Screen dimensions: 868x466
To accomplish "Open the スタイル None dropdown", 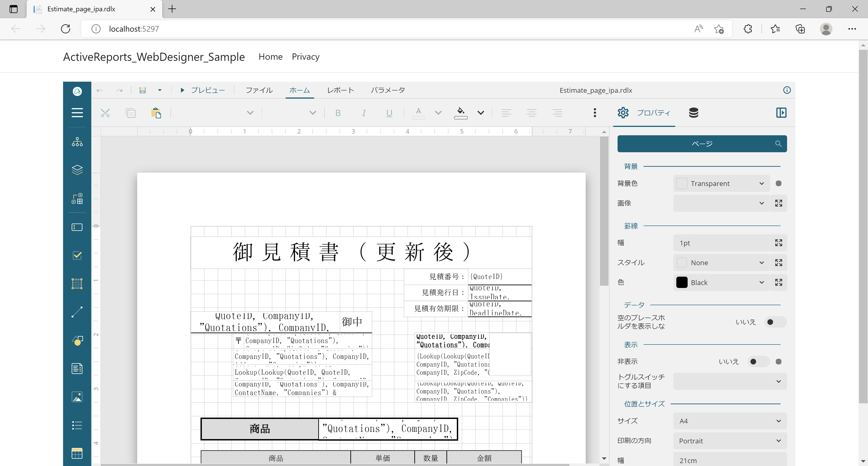I will (x=722, y=263).
